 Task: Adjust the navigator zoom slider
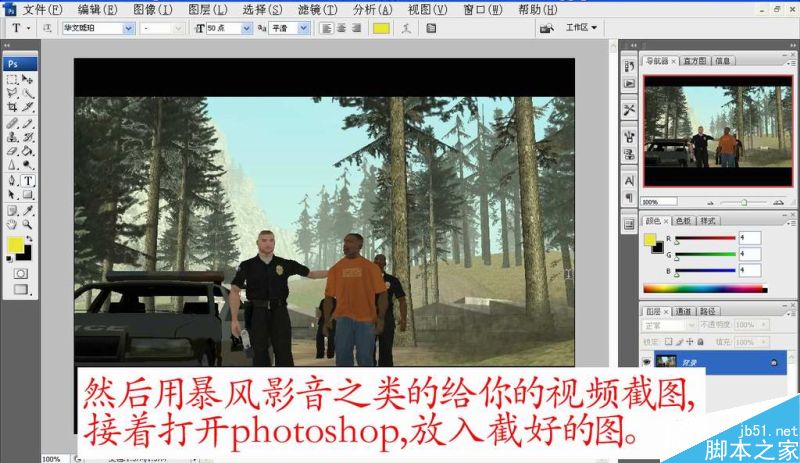point(744,203)
